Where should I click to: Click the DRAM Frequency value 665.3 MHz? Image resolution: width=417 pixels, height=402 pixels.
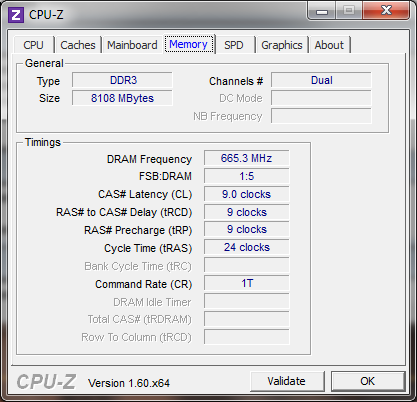pos(247,158)
